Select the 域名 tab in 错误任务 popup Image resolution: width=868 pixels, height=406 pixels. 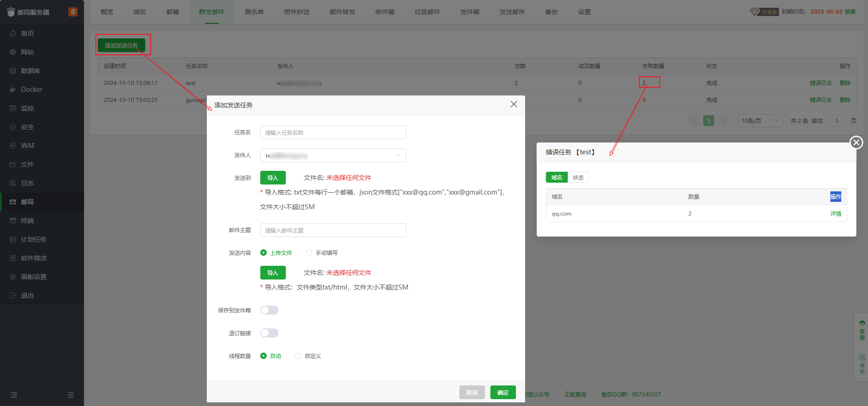557,177
